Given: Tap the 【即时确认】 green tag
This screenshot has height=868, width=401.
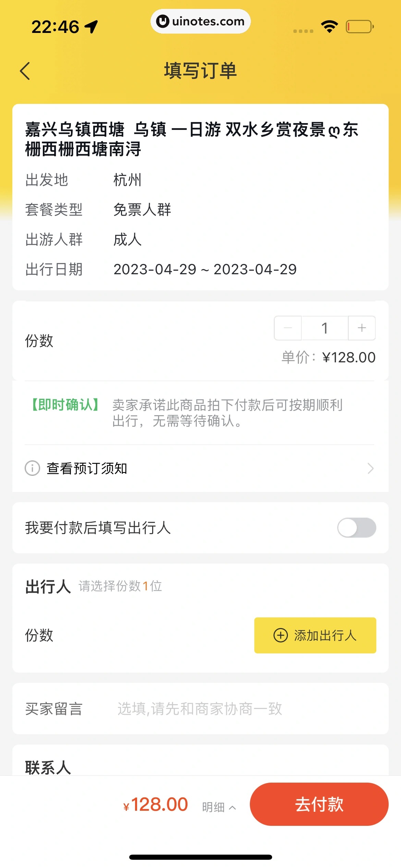Looking at the screenshot, I should (x=65, y=405).
